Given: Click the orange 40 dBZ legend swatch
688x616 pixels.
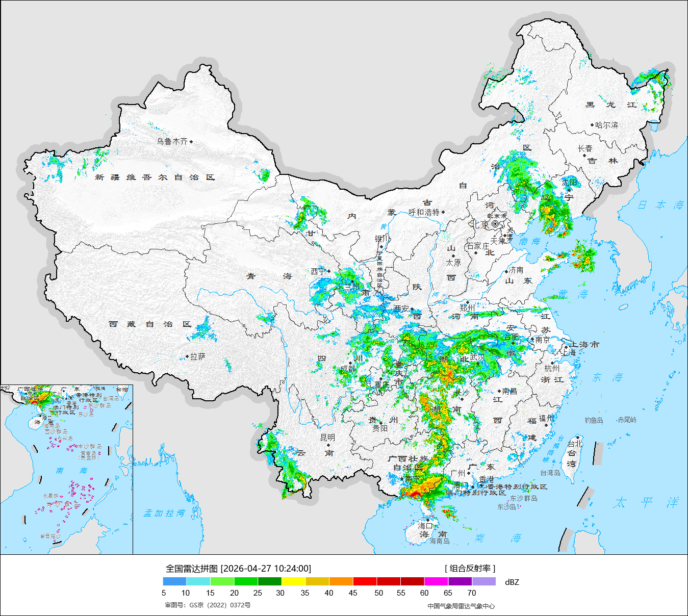Looking at the screenshot, I should (x=341, y=581).
